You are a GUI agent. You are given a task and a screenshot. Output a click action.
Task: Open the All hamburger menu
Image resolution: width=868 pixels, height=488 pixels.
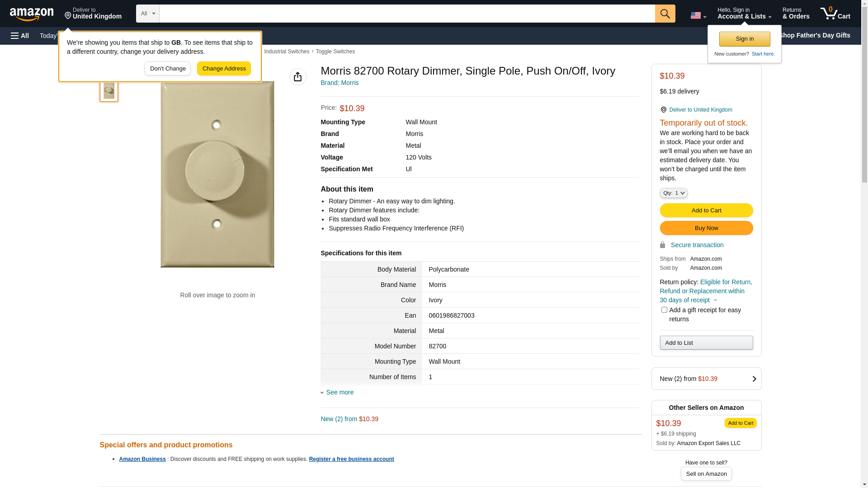point(20,36)
